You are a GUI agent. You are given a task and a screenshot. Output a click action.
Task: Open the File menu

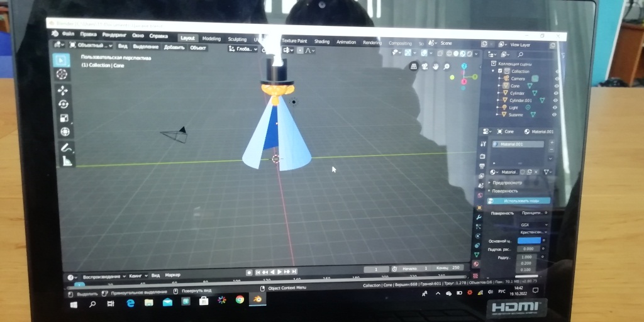68,34
